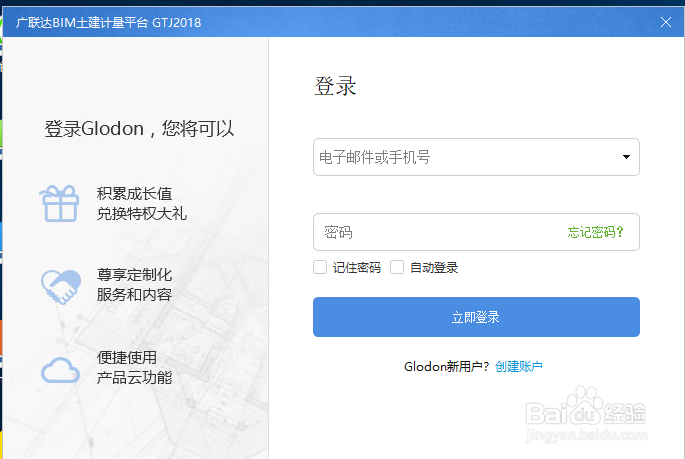The image size is (685, 459).
Task: Click the 产品云功能 text
Action: [x=134, y=378]
